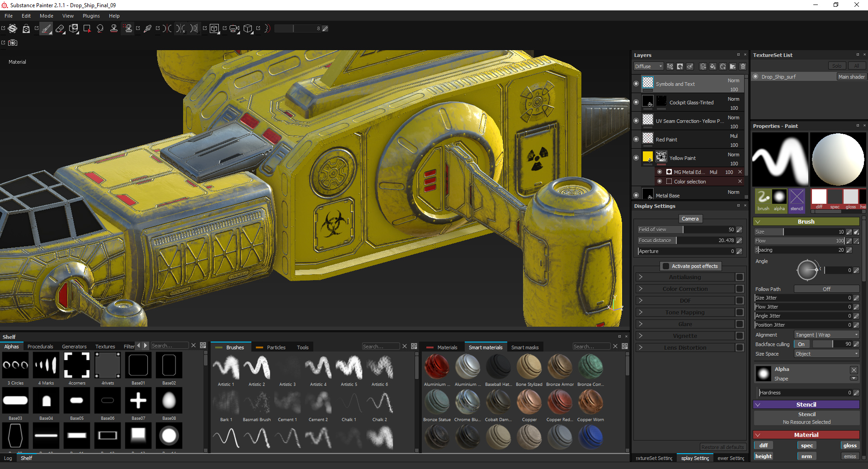This screenshot has width=868, height=469.
Task: Delete the selected layer using trash icon
Action: tap(743, 66)
